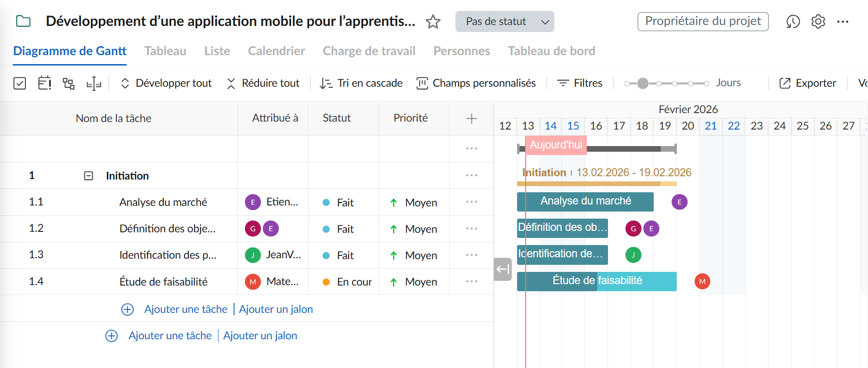Collapse the left grid panel arrow
This screenshot has width=868, height=368.
[503, 269]
